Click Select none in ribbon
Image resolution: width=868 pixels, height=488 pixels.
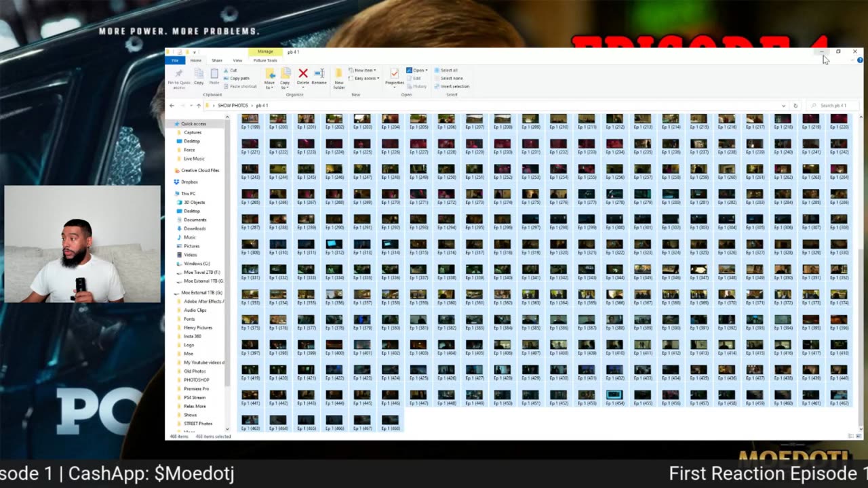(448, 78)
